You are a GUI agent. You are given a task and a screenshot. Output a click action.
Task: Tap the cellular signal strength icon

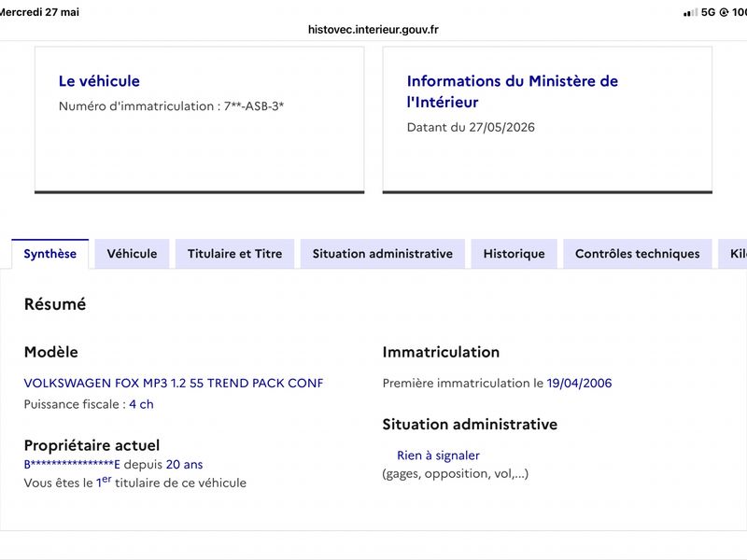(690, 12)
